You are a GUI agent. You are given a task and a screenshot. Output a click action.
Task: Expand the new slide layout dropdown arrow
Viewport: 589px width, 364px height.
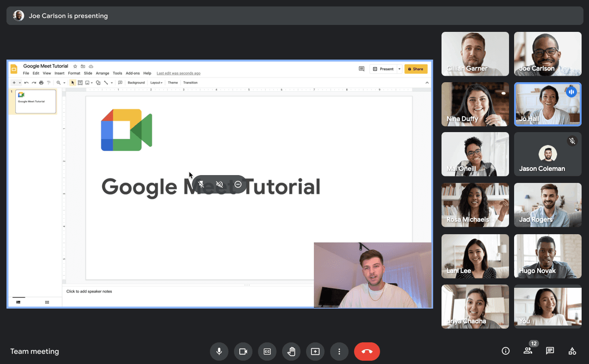[20, 83]
